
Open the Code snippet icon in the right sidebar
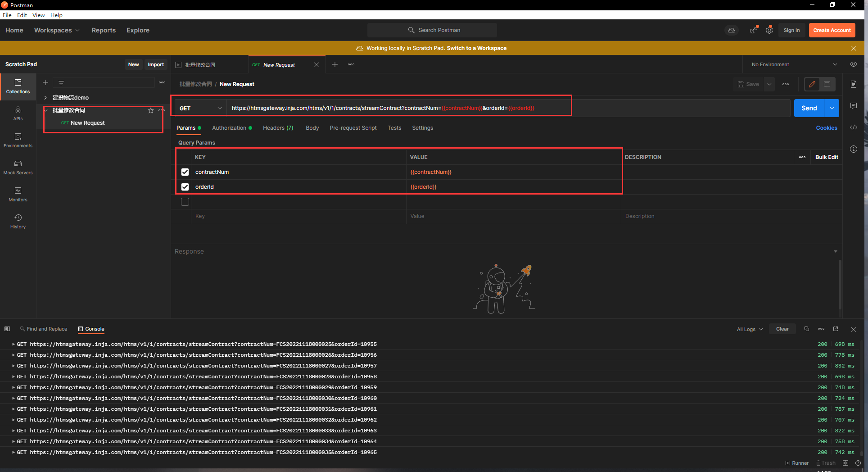click(854, 127)
